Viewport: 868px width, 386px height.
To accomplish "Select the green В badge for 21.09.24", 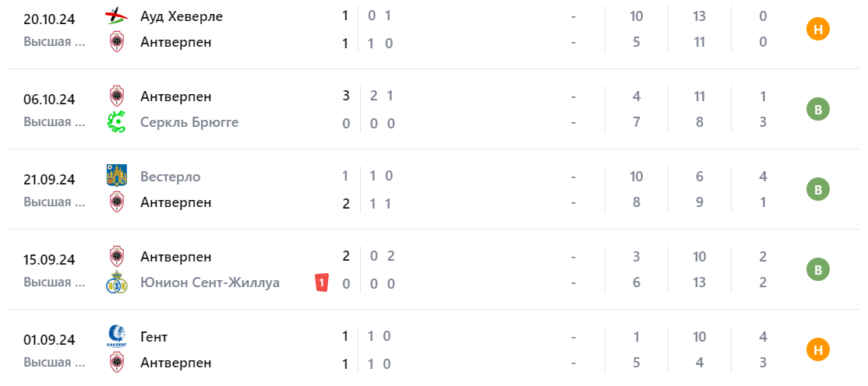I will point(817,190).
